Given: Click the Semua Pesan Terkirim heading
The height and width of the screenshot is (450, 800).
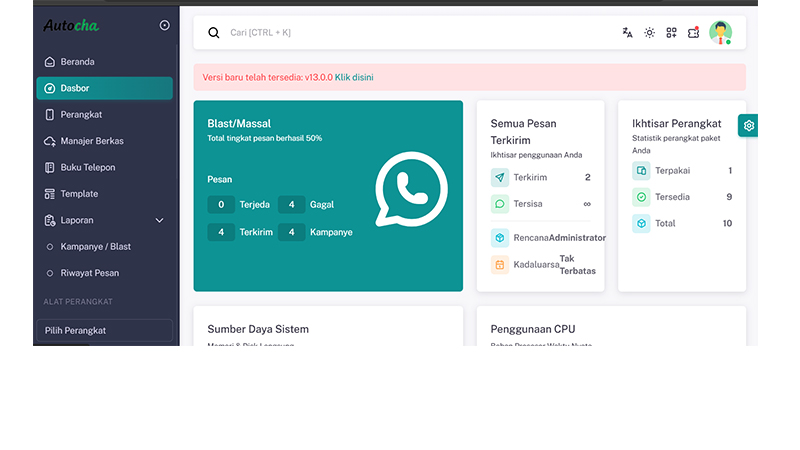Looking at the screenshot, I should (523, 132).
